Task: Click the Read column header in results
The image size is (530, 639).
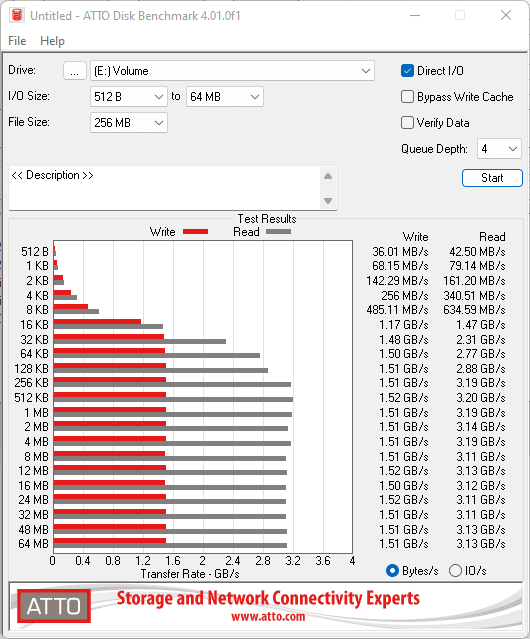Action: tap(492, 237)
